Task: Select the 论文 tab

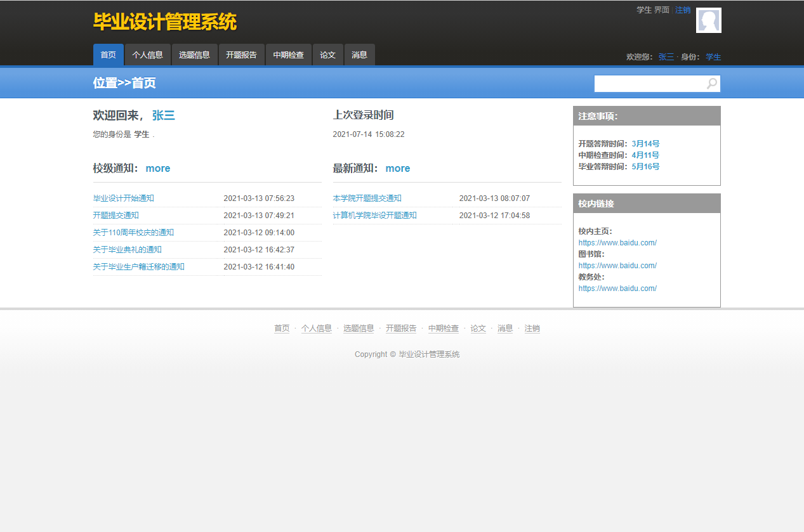Action: (327, 55)
